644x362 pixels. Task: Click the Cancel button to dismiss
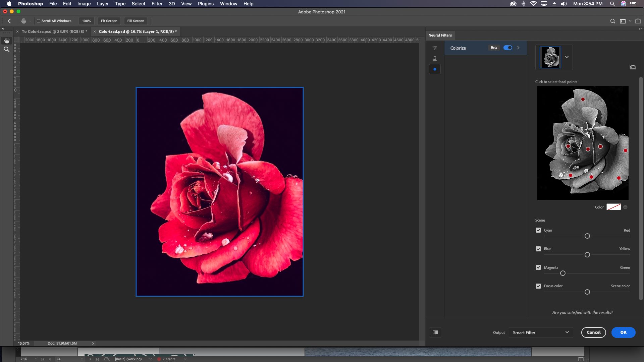(594, 333)
